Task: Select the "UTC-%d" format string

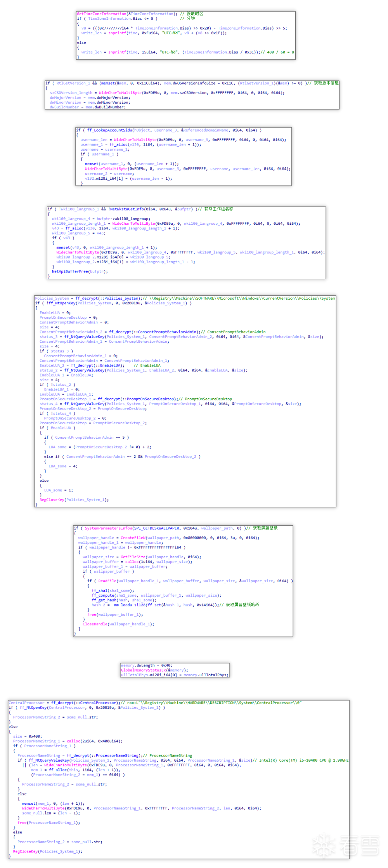Action: 168,52
